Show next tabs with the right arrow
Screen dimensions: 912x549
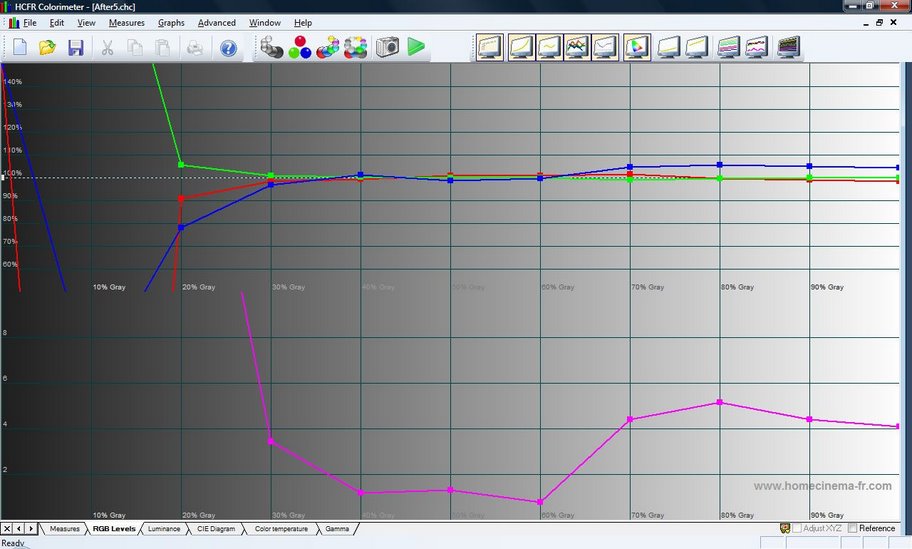(31, 529)
